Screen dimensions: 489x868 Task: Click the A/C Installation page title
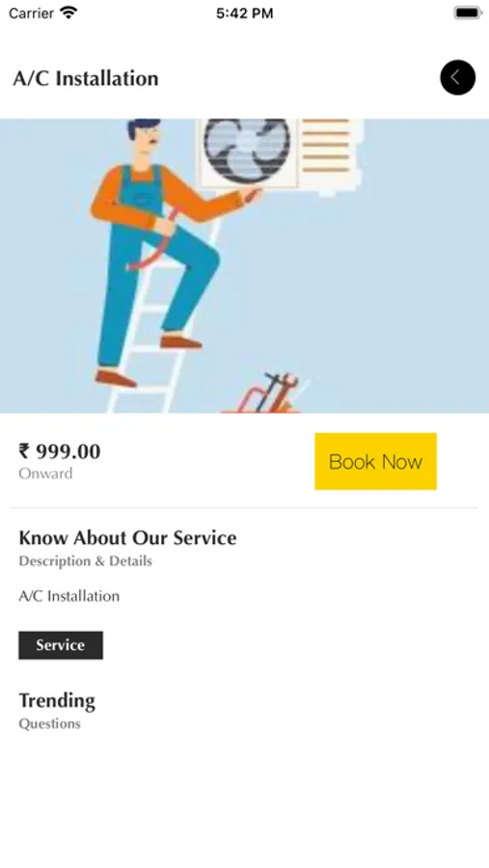point(86,78)
